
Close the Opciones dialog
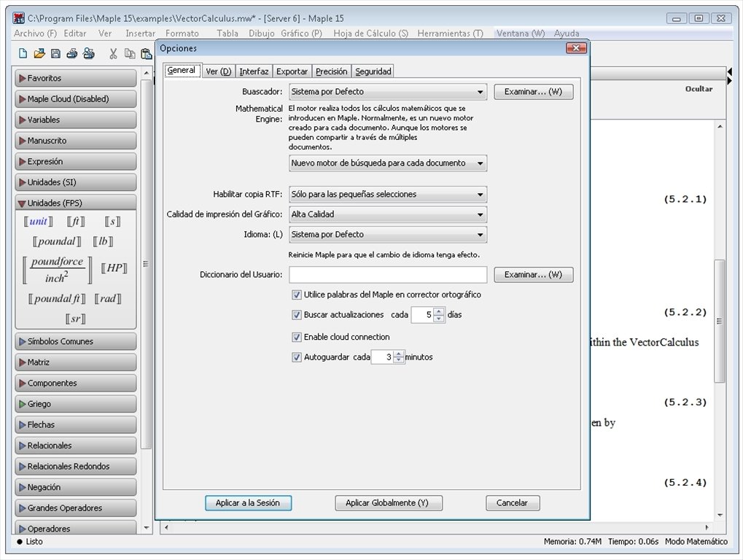tap(576, 48)
